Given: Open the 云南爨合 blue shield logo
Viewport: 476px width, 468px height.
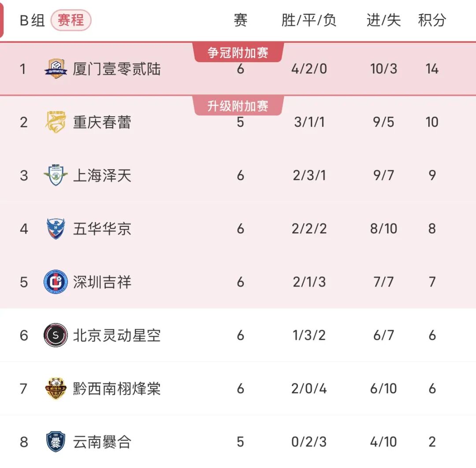Looking at the screenshot, I should (55, 442).
